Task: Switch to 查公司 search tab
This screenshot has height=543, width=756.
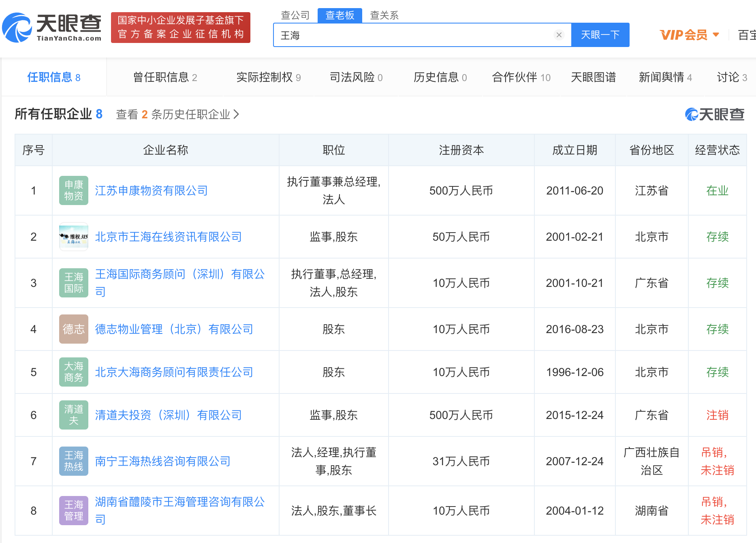Action: click(x=295, y=15)
